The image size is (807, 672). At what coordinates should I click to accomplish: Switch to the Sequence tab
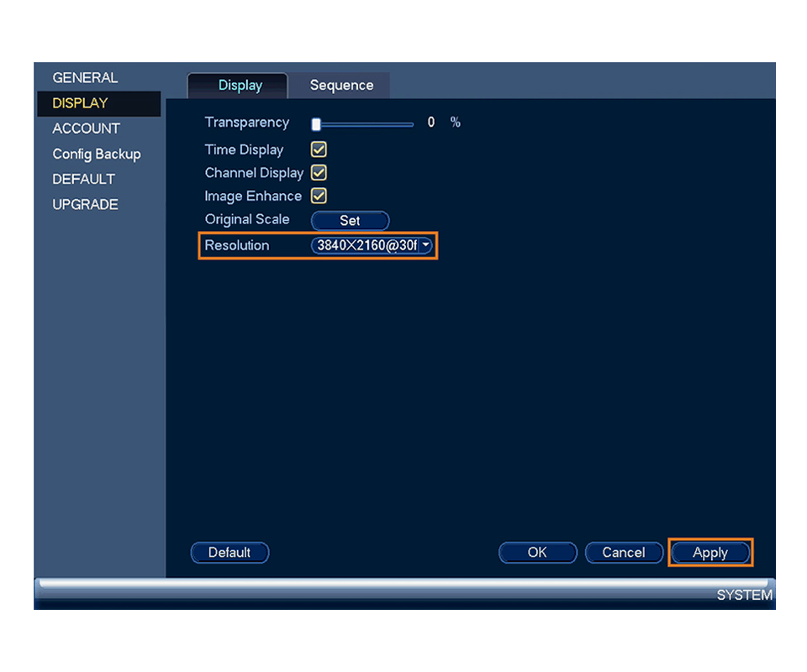pos(341,86)
